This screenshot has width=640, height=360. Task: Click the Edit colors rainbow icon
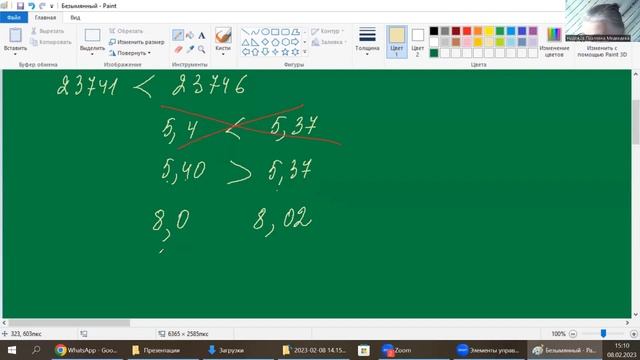554,35
